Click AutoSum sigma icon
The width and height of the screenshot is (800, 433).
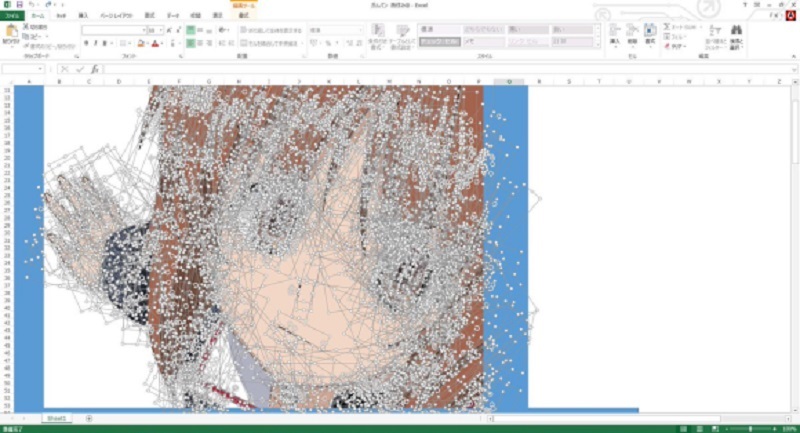(666, 27)
